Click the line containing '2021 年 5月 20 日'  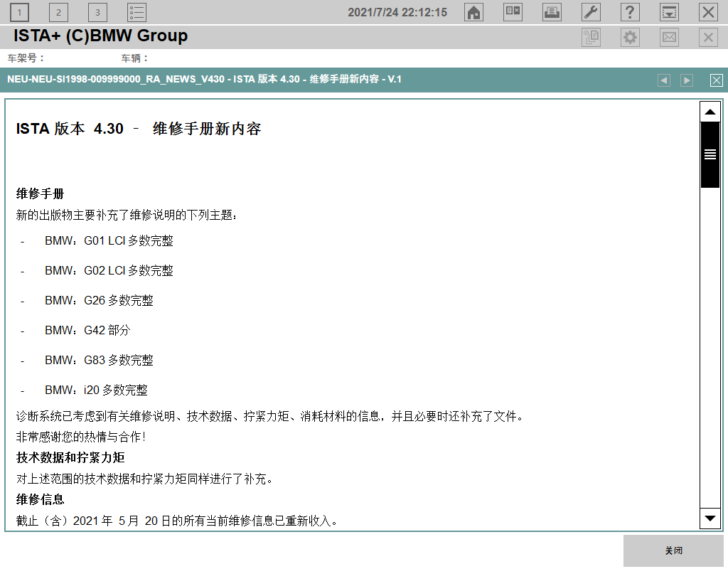[176, 521]
